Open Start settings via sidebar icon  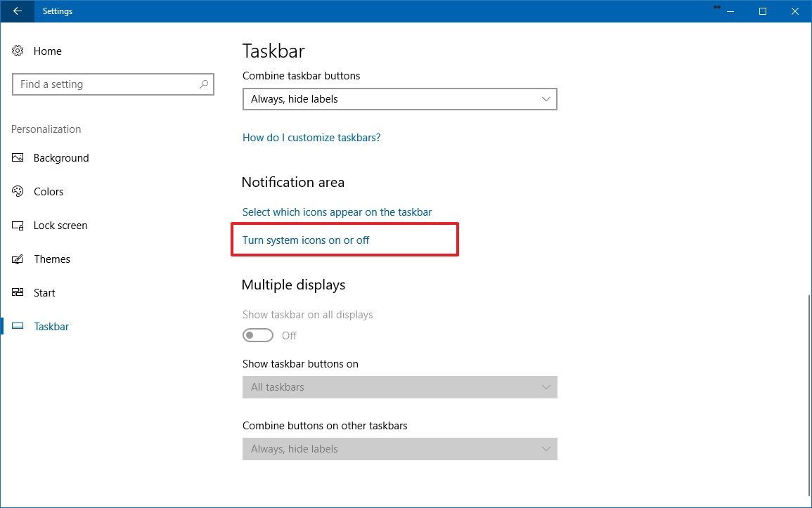point(18,292)
